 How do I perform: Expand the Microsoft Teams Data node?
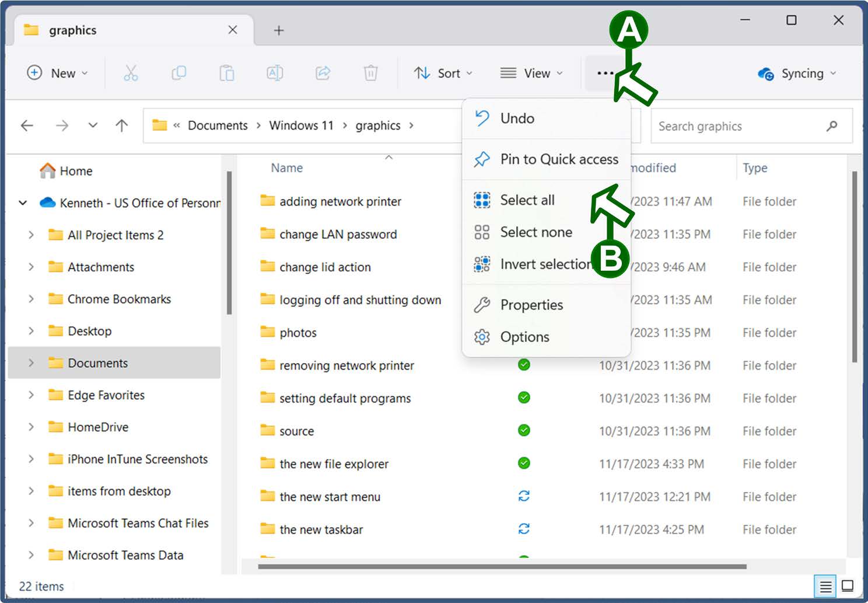click(x=31, y=555)
